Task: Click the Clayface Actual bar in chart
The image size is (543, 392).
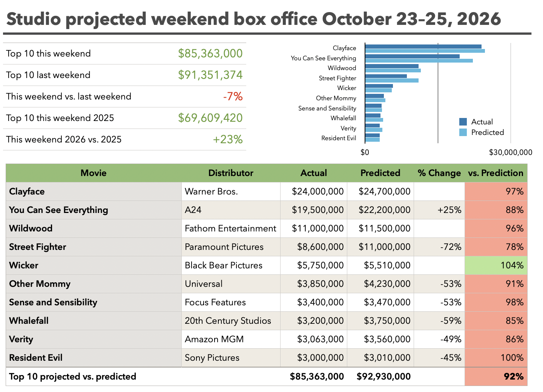Action: (423, 47)
